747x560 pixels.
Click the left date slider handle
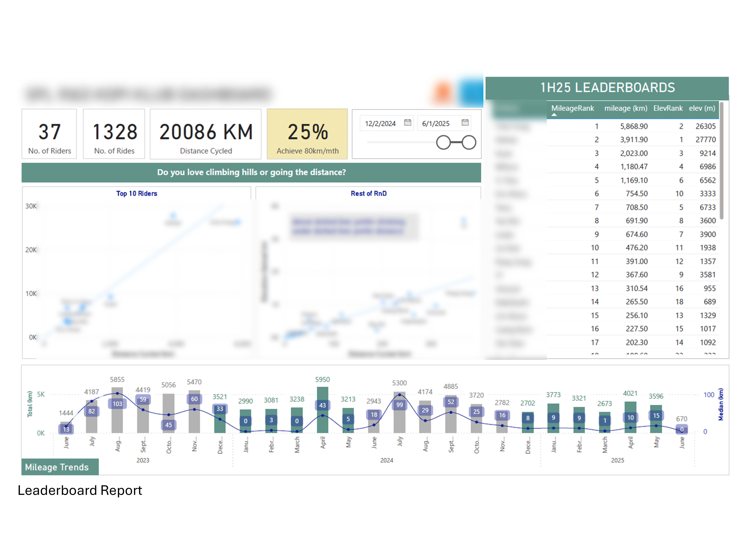(x=443, y=143)
